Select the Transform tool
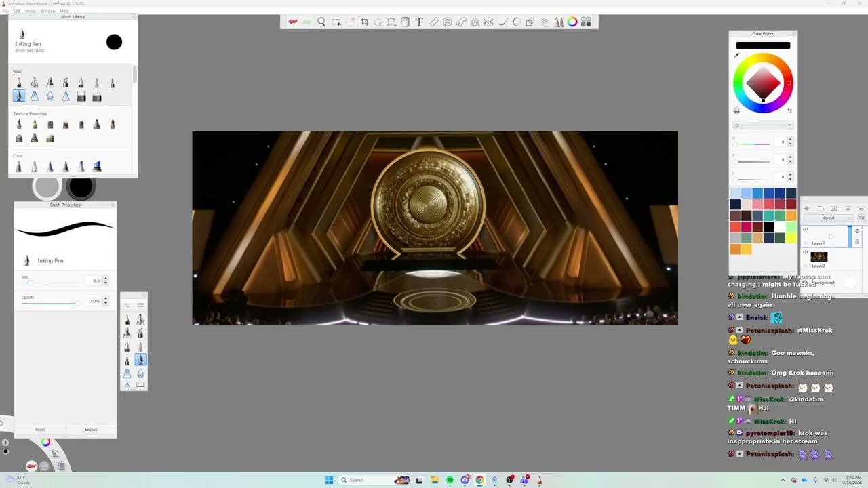The image size is (868, 488). pyautogui.click(x=392, y=22)
